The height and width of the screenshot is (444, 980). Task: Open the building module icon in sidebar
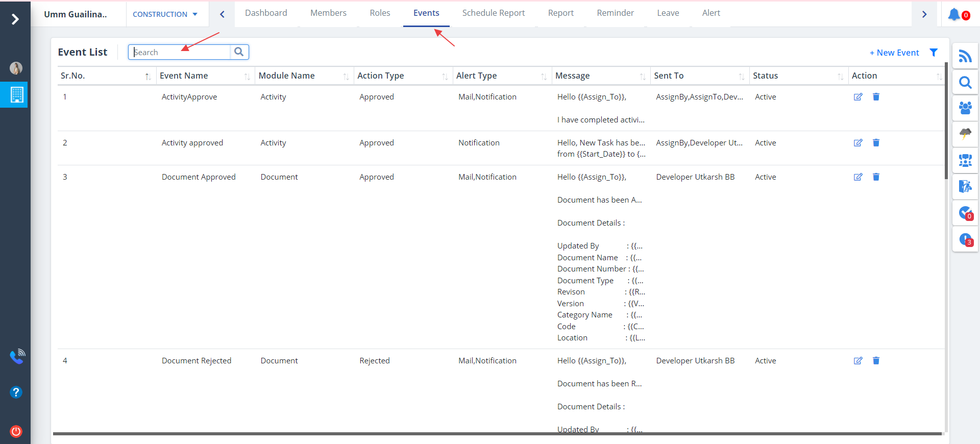pyautogui.click(x=16, y=95)
